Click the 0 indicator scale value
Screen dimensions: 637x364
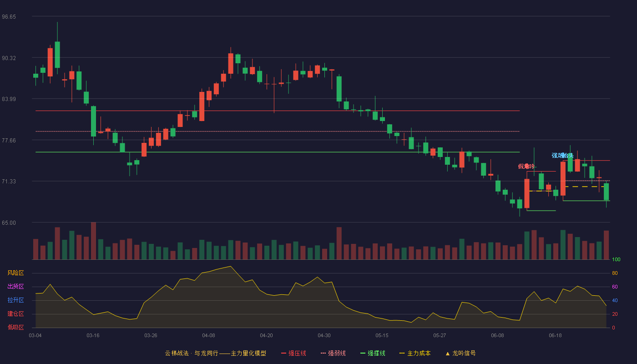pyautogui.click(x=613, y=328)
